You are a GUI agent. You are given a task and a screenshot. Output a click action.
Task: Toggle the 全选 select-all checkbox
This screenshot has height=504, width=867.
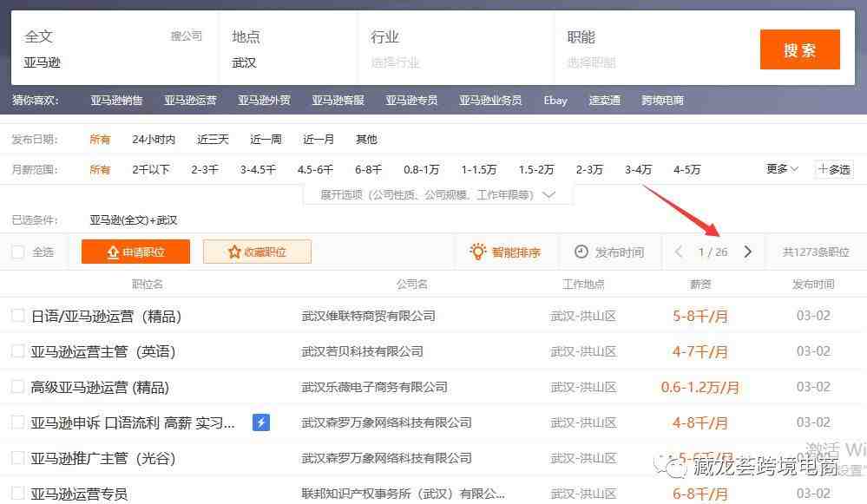pos(17,252)
